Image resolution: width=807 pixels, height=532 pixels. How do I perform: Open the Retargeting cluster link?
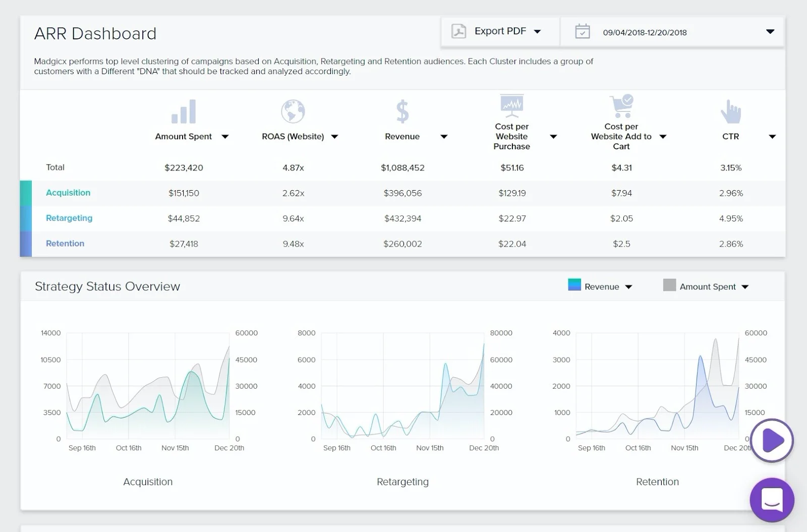(69, 218)
